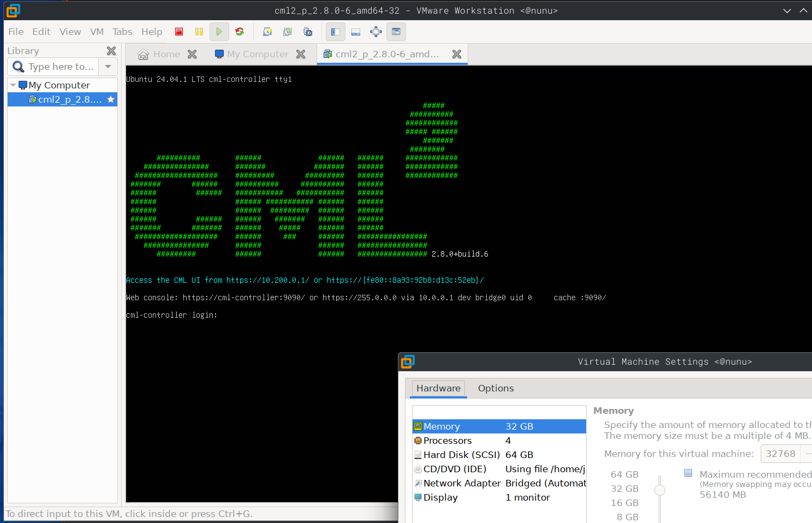The width and height of the screenshot is (812, 523).
Task: Click the 16 GB memory slider label
Action: pyautogui.click(x=624, y=503)
